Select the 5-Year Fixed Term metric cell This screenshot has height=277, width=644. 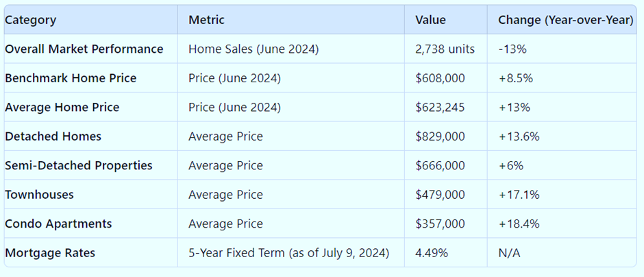[x=288, y=253]
